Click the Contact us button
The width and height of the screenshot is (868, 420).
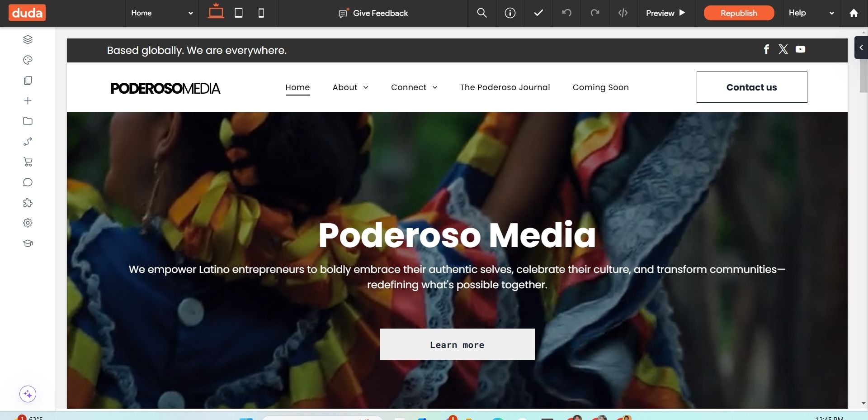752,87
